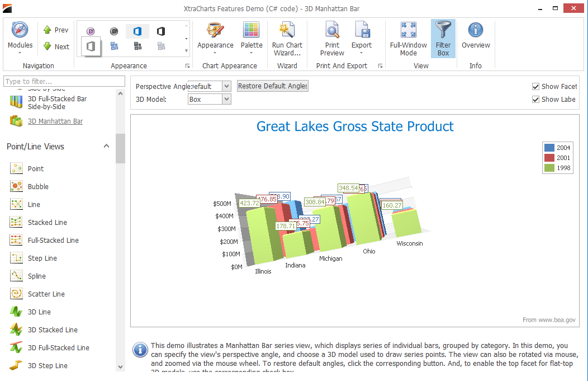This screenshot has height=381, width=588.
Task: Open the 3D Model dropdown
Action: click(226, 99)
